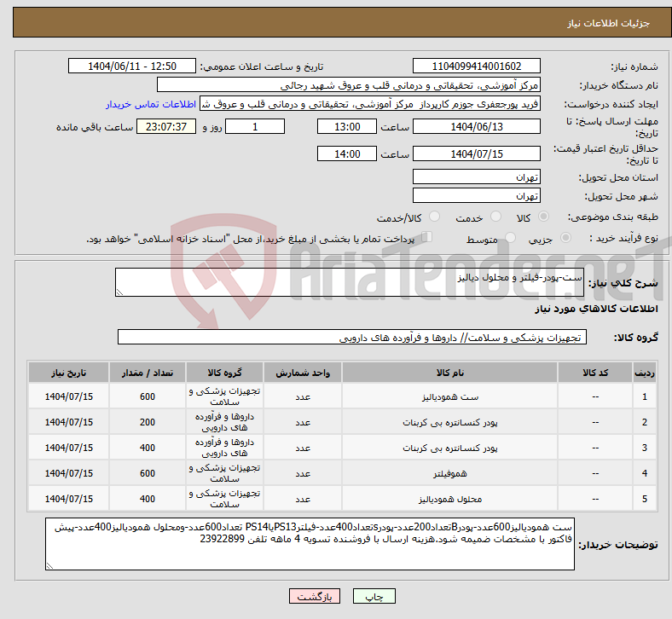Click the resize handle of description textarea
Image resolution: width=672 pixels, height=619 pixels.
(x=119, y=292)
